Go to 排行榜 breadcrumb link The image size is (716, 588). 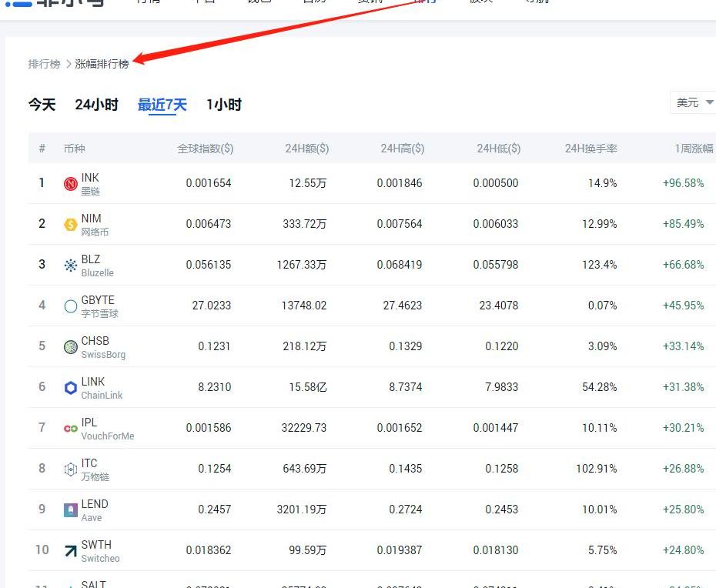pyautogui.click(x=45, y=64)
